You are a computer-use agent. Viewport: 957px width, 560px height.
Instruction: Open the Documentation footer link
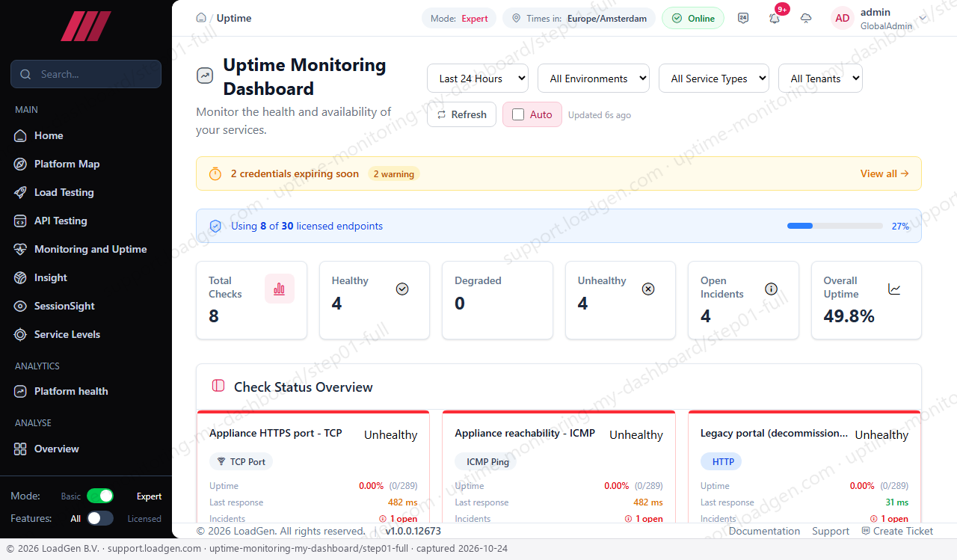click(764, 531)
